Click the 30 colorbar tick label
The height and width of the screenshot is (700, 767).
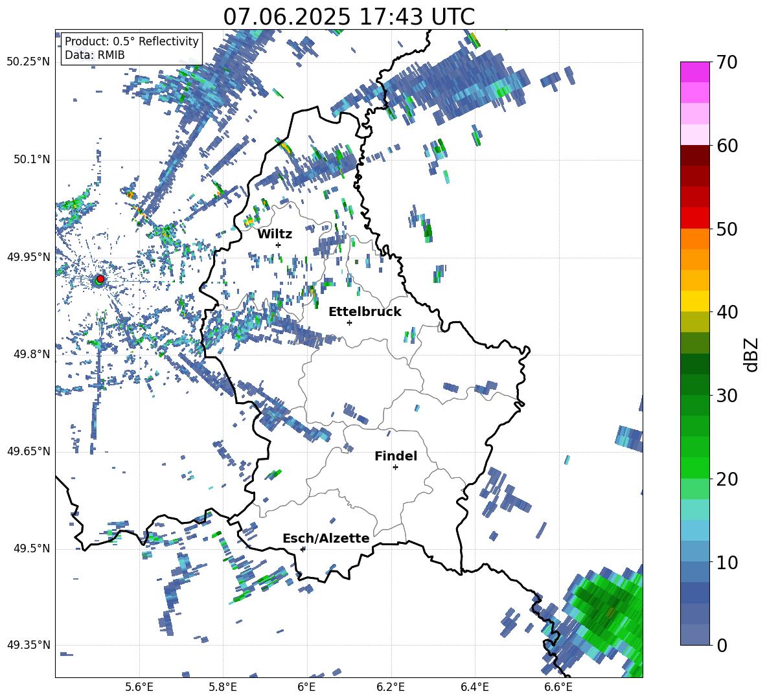pyautogui.click(x=727, y=396)
